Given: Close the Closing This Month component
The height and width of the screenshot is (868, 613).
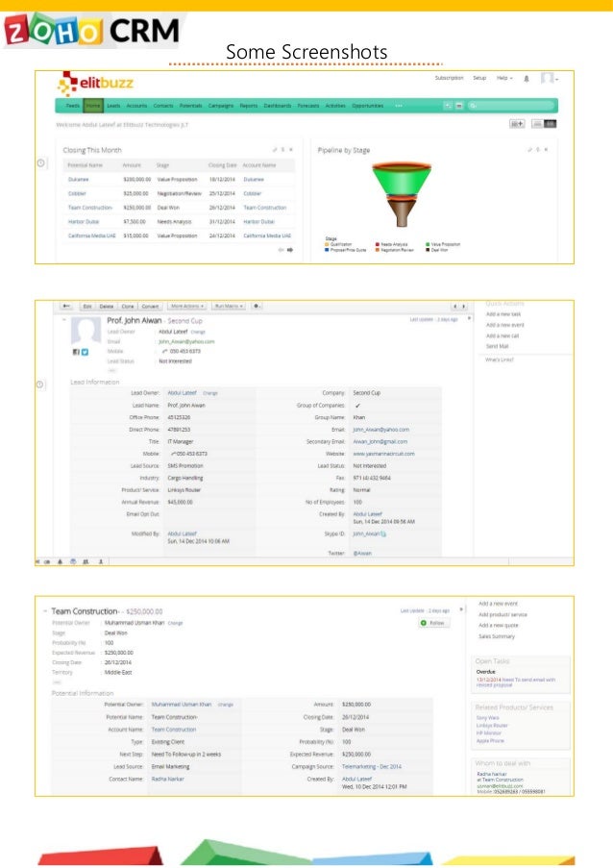Looking at the screenshot, I should 291,150.
